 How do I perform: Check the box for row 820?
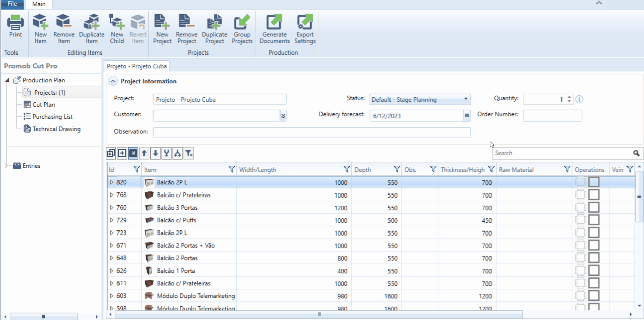point(594,182)
